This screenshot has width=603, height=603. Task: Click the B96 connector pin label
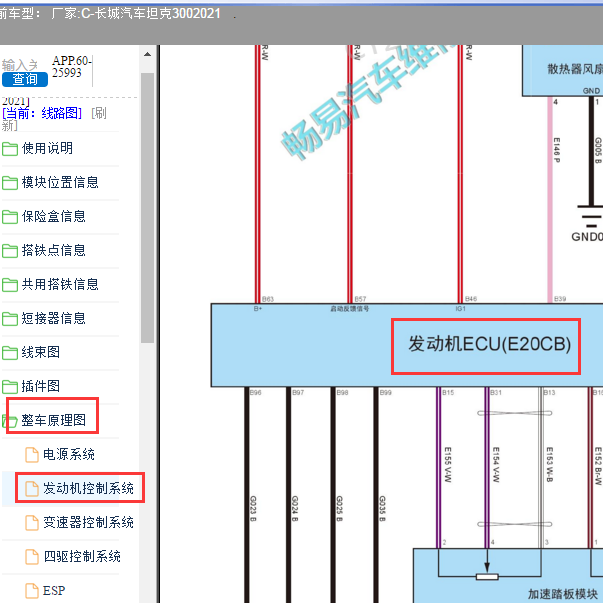[x=255, y=392]
